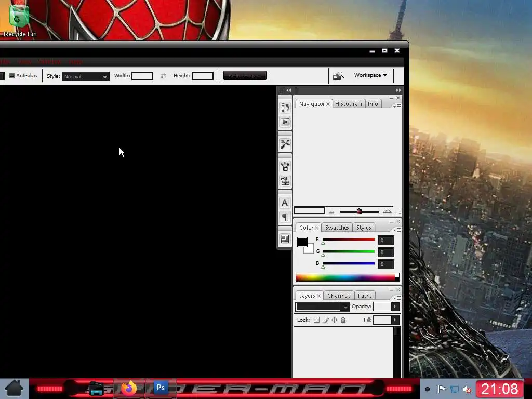Open the Color panel options menu
This screenshot has width=532, height=399.
pos(397,230)
